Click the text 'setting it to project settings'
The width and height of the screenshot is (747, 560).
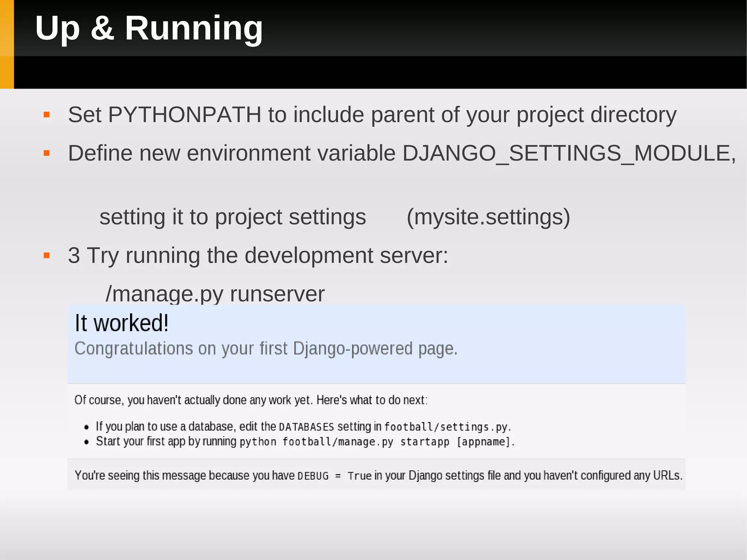[x=233, y=217]
